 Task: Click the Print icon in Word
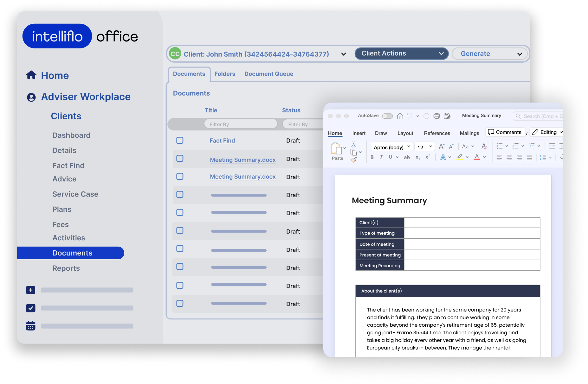coord(436,116)
